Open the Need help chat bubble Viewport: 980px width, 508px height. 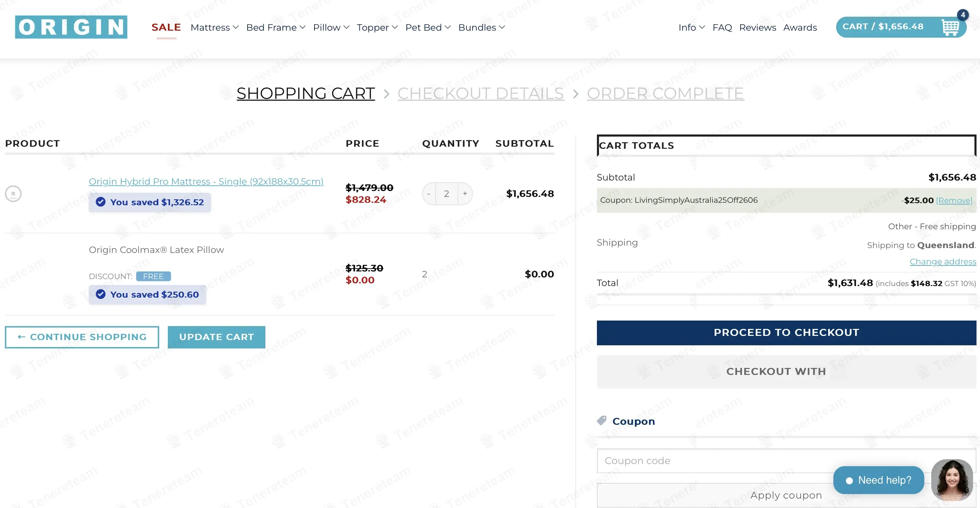pyautogui.click(x=878, y=480)
